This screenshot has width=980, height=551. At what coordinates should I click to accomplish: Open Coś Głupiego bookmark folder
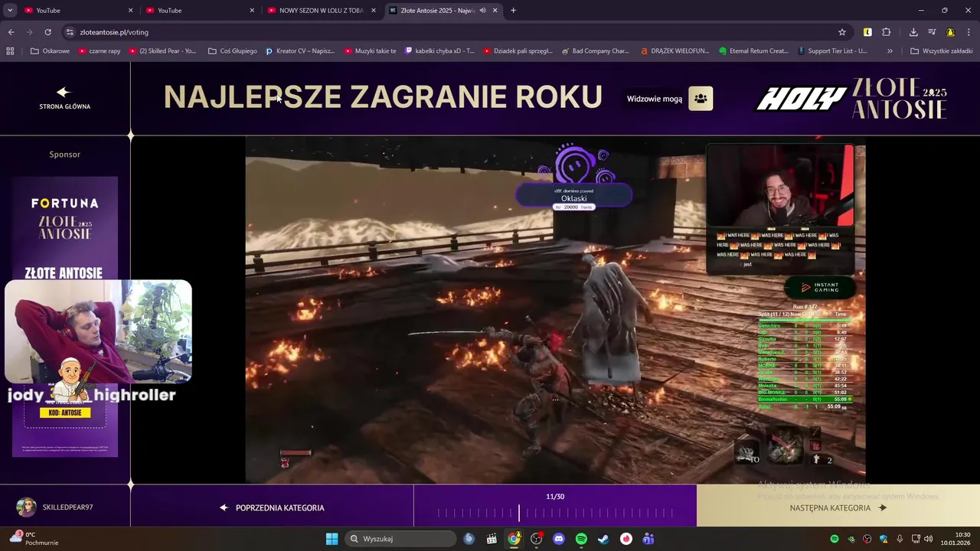coord(233,51)
